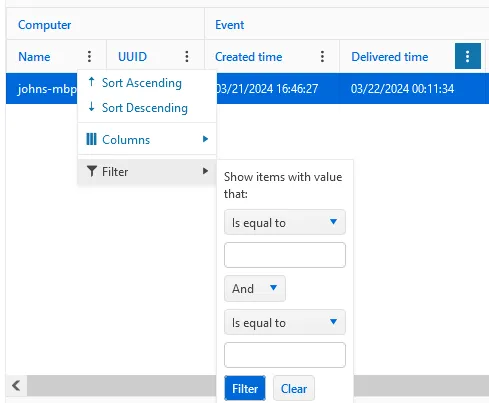
Task: Expand the Columns submenu arrow
Action: pyautogui.click(x=205, y=139)
